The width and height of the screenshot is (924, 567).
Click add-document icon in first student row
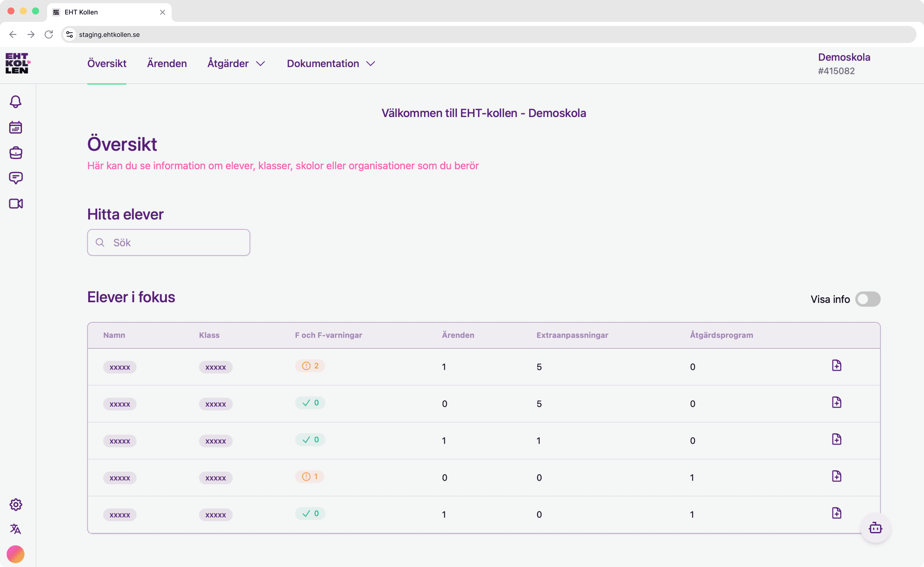(836, 366)
